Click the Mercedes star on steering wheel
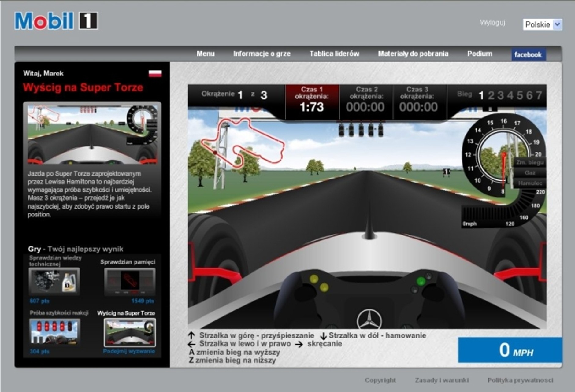This screenshot has height=392, width=575. (x=369, y=320)
